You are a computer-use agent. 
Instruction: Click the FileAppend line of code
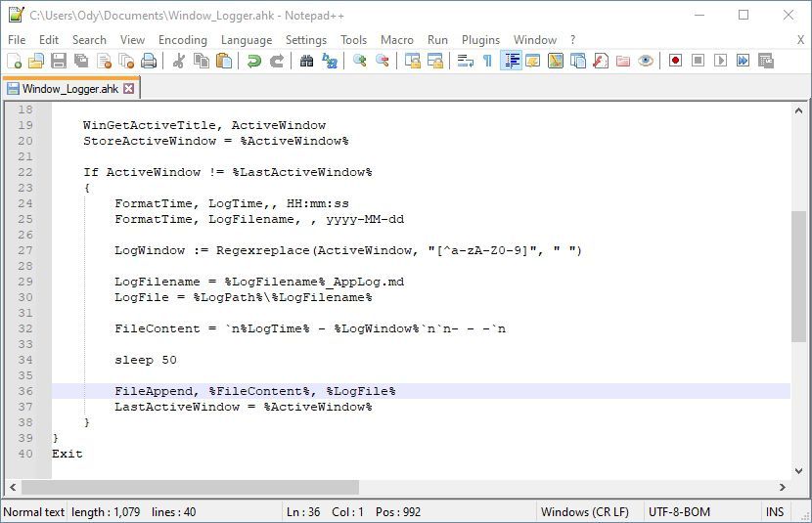254,391
